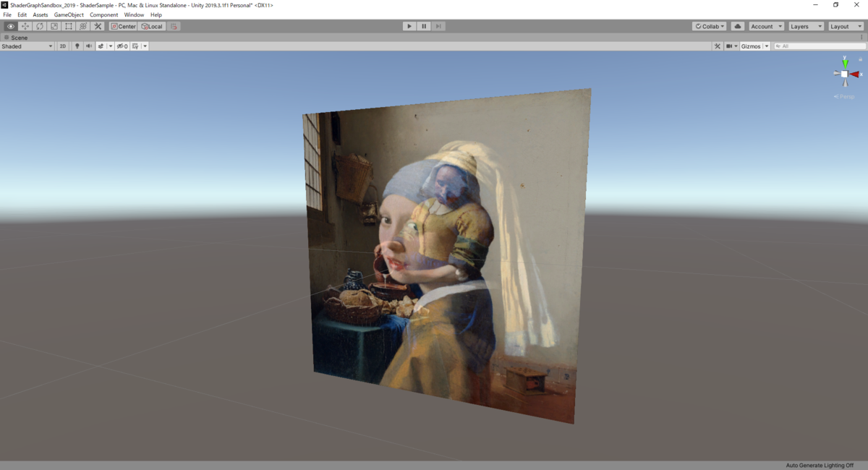Open the Collab dropdown

click(x=709, y=26)
